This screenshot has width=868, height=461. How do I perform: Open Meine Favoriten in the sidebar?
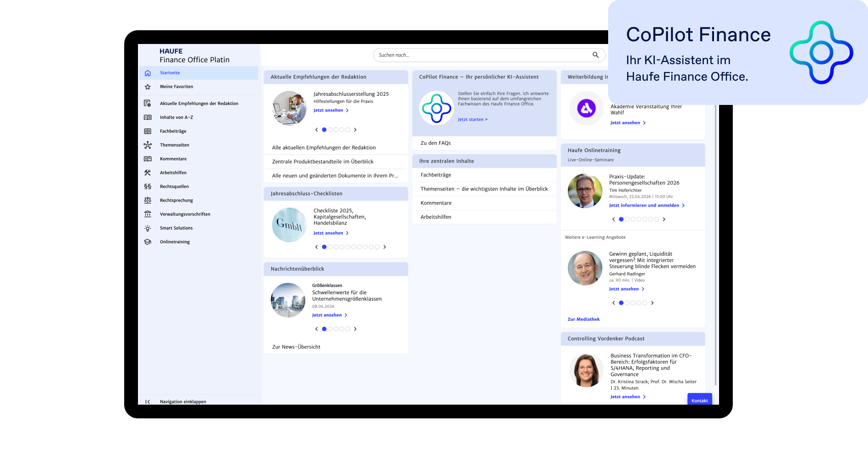[x=199, y=87]
